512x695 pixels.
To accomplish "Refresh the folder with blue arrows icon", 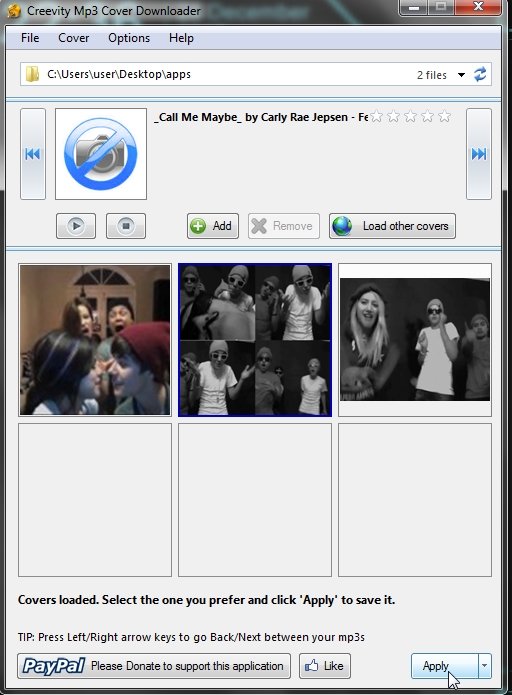I will [x=480, y=74].
